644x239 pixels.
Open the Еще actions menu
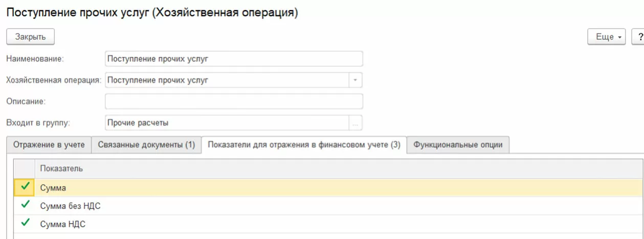tap(607, 37)
